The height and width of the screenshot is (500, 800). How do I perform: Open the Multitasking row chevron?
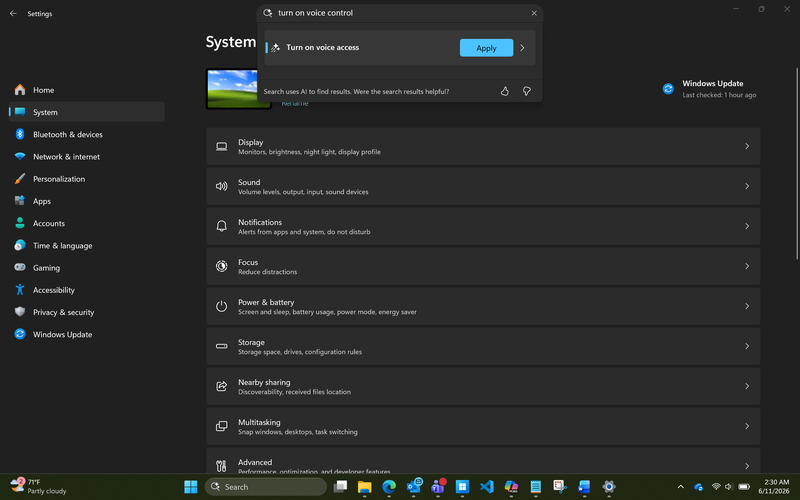click(747, 426)
